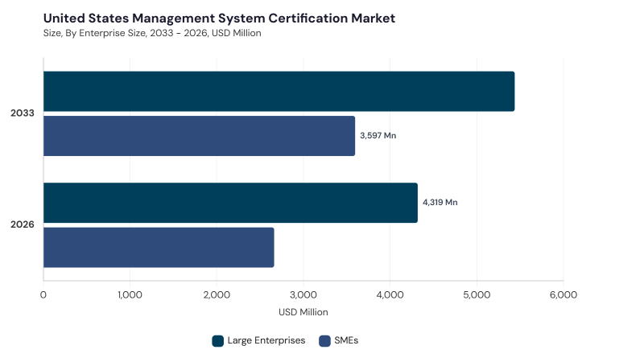Click the 1,000 tick label
The width and height of the screenshot is (644, 362).
click(130, 294)
